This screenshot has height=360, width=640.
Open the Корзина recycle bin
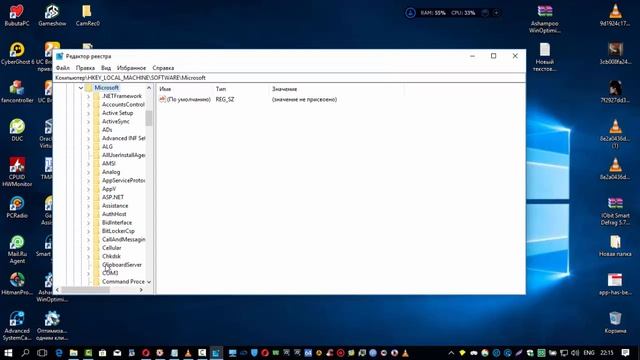coord(615,322)
